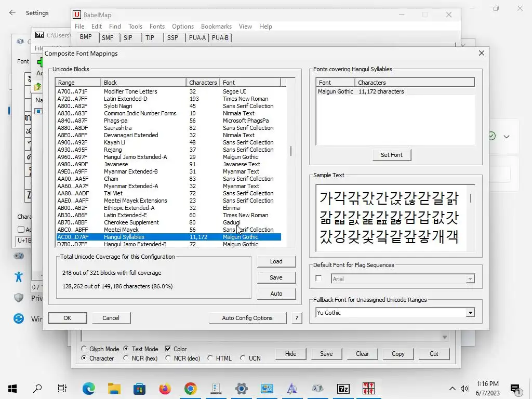
Task: Open the Find menu in BabelMap
Action: click(x=115, y=26)
